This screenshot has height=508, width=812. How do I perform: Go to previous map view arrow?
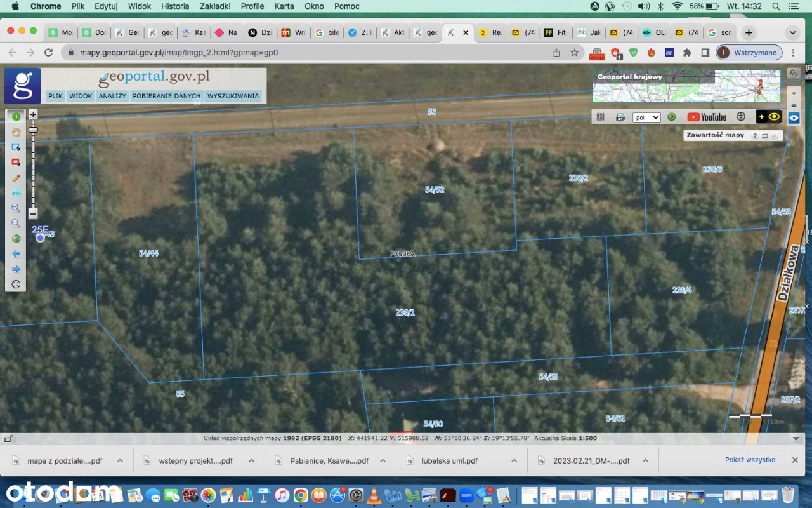[16, 254]
